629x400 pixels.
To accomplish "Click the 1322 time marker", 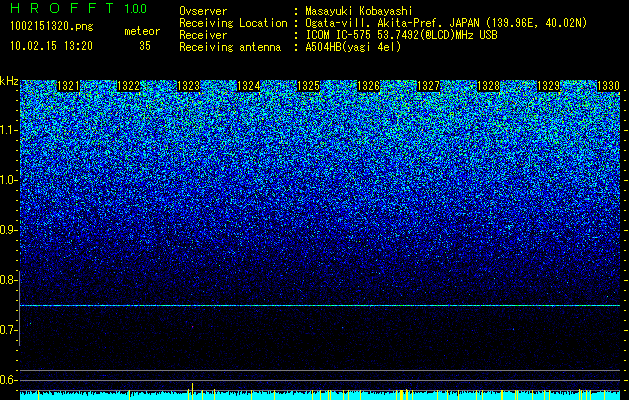I will (x=128, y=86).
